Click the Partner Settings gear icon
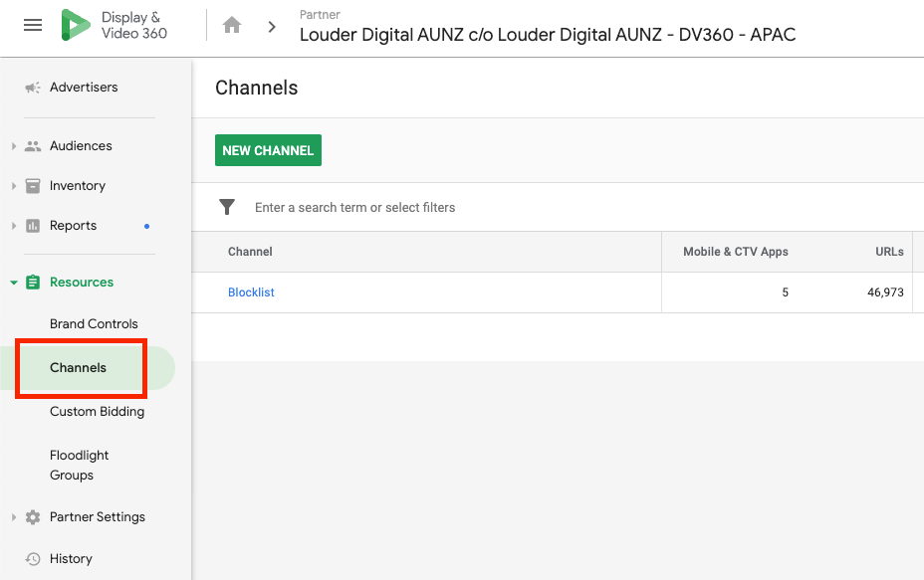Image resolution: width=924 pixels, height=580 pixels. click(x=33, y=517)
